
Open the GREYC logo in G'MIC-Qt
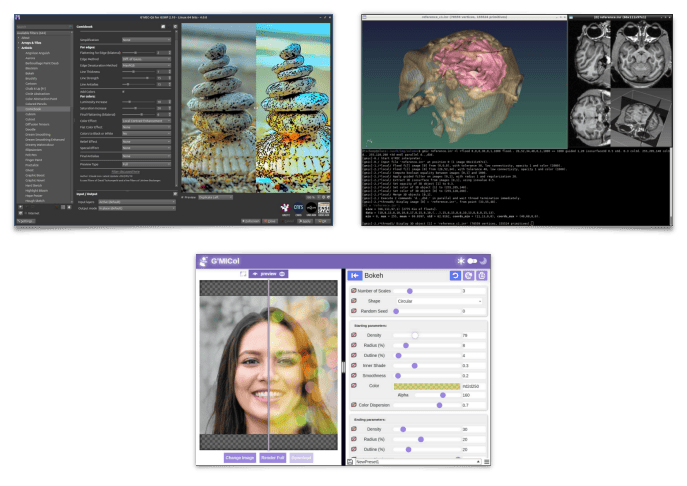point(286,208)
